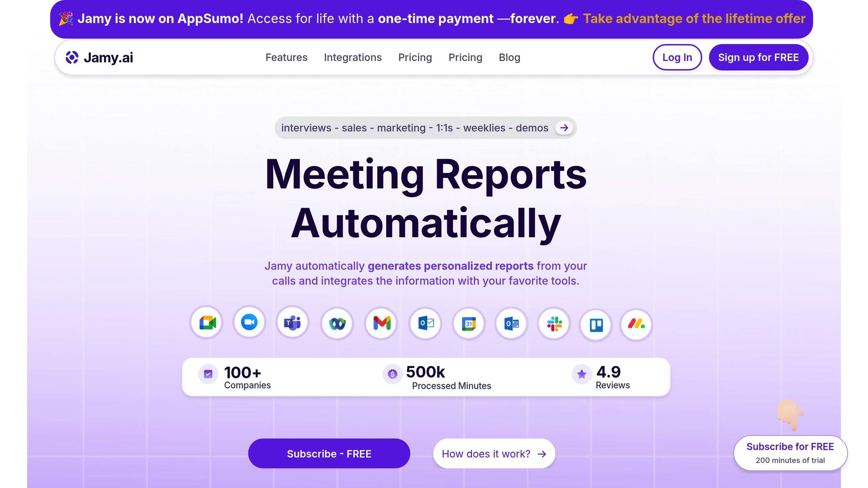Click the Jamy.ai brand name text
Image resolution: width=868 pixels, height=488 pixels.
pyautogui.click(x=108, y=57)
